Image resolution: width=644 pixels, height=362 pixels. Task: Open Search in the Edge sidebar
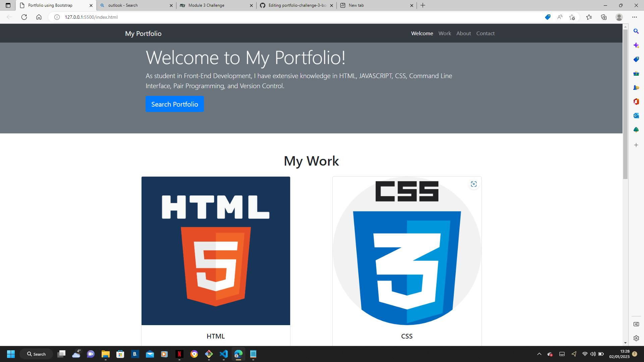pyautogui.click(x=636, y=31)
